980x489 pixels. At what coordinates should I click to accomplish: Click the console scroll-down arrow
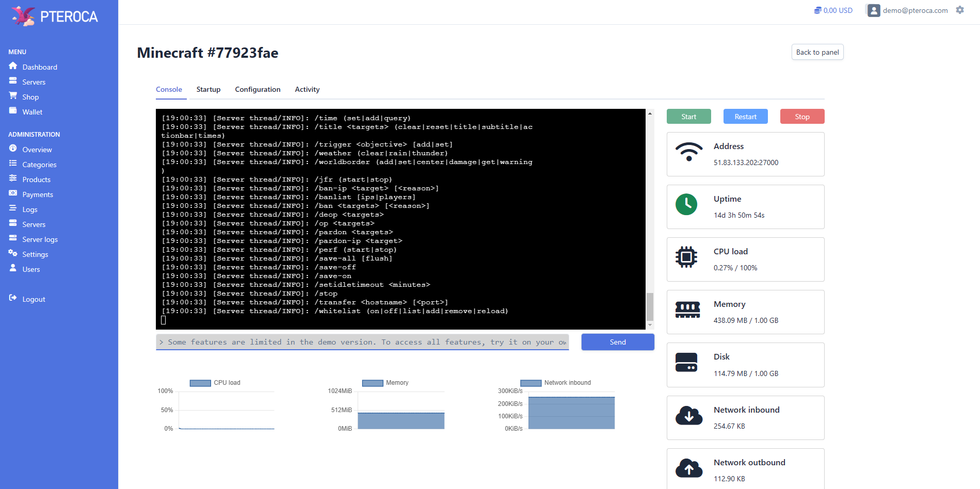coord(650,325)
